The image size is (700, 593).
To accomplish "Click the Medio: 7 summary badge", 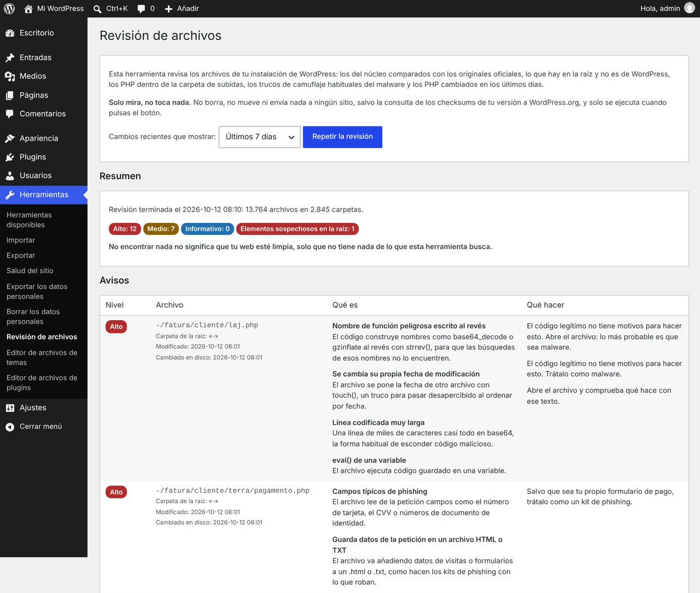I will 161,229.
